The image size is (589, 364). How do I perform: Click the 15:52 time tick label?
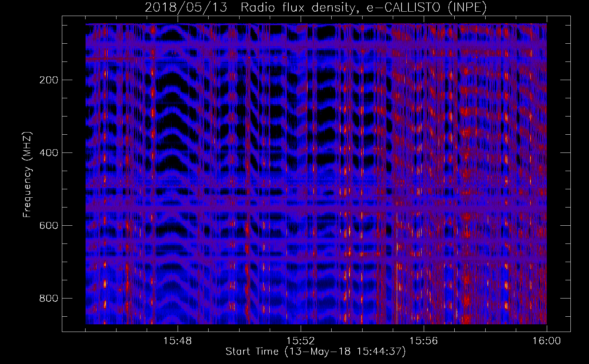301,341
